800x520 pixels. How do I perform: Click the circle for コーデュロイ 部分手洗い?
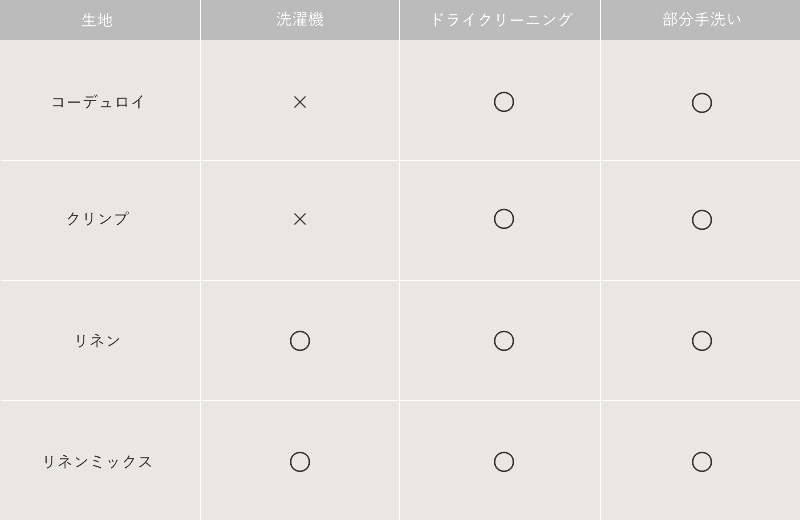702,103
